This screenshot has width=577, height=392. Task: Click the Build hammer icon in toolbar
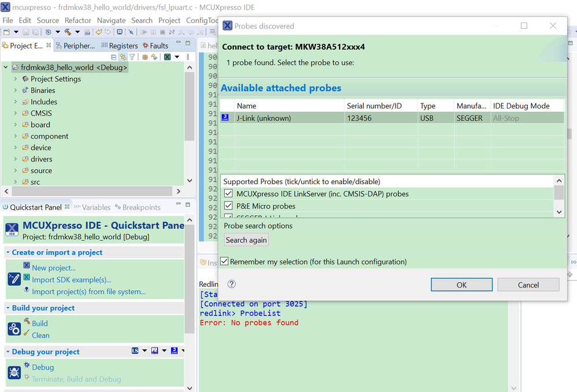point(68,32)
